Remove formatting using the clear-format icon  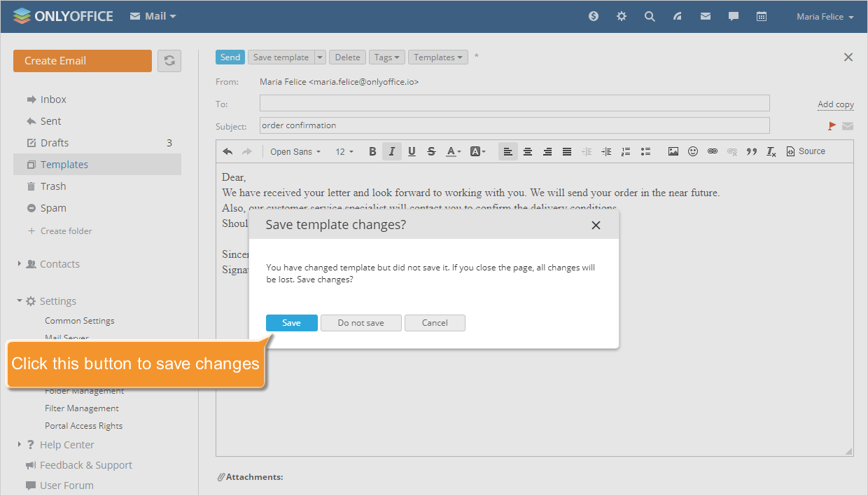click(x=771, y=151)
